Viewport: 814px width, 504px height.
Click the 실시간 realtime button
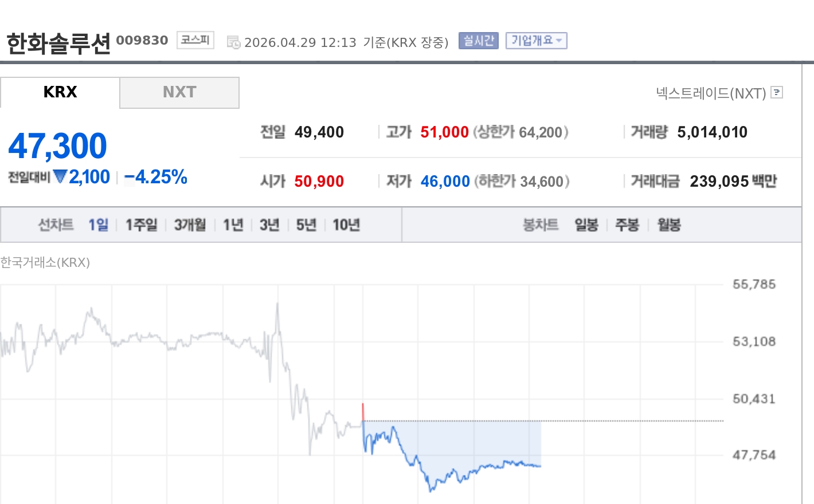coord(479,40)
